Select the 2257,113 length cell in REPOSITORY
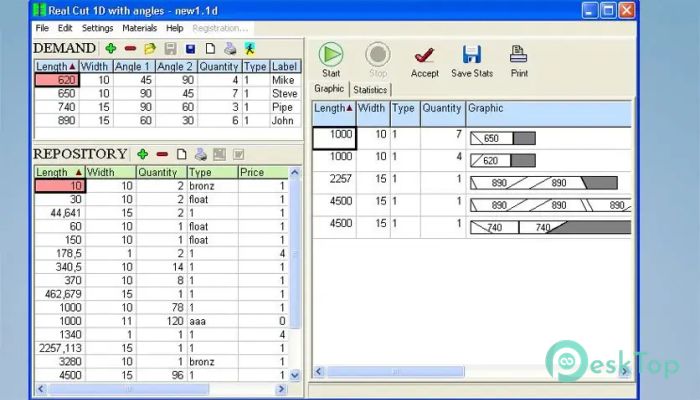Image resolution: width=700 pixels, height=400 pixels. [60, 348]
